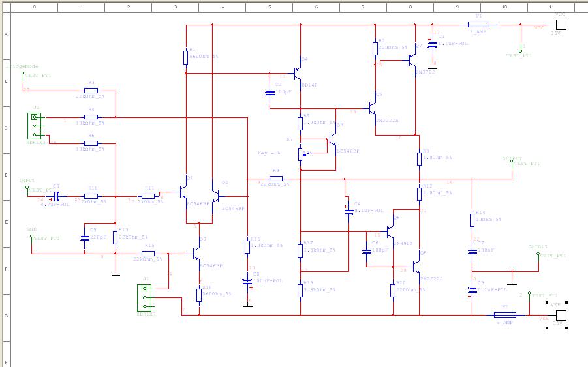588x367 pixels.
Task: Select resistor R12 1.0Ohm symbol
Action: (x=419, y=194)
